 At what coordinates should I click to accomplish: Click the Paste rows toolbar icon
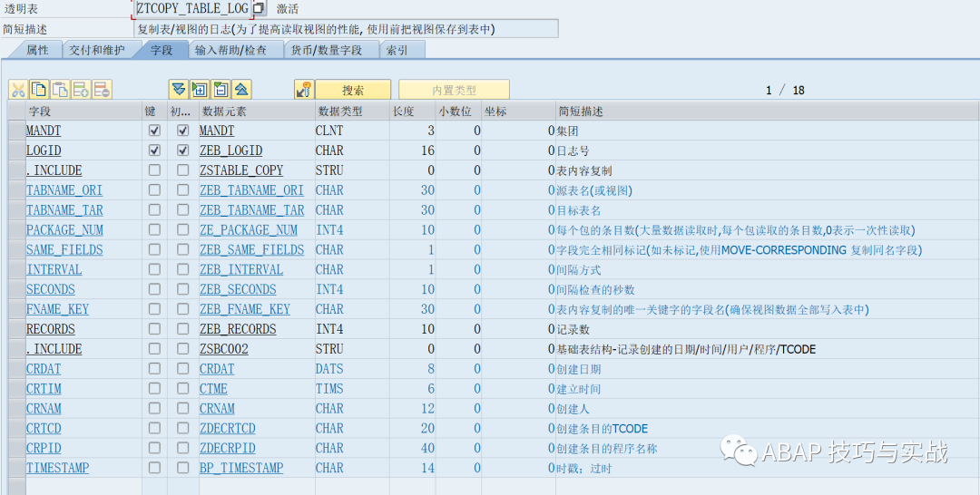coord(60,90)
